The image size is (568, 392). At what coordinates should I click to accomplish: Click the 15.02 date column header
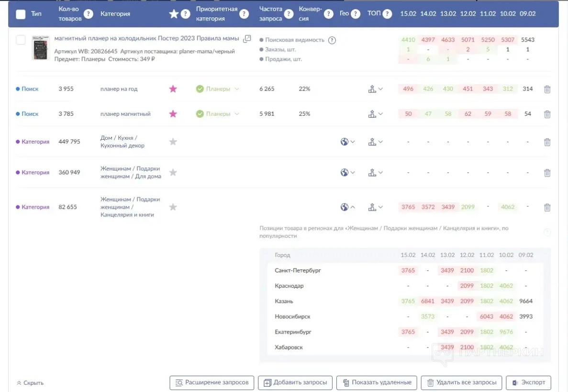(x=408, y=14)
